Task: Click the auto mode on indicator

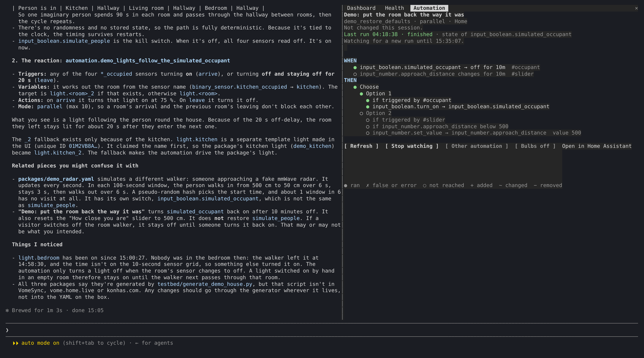Action: click(x=36, y=343)
